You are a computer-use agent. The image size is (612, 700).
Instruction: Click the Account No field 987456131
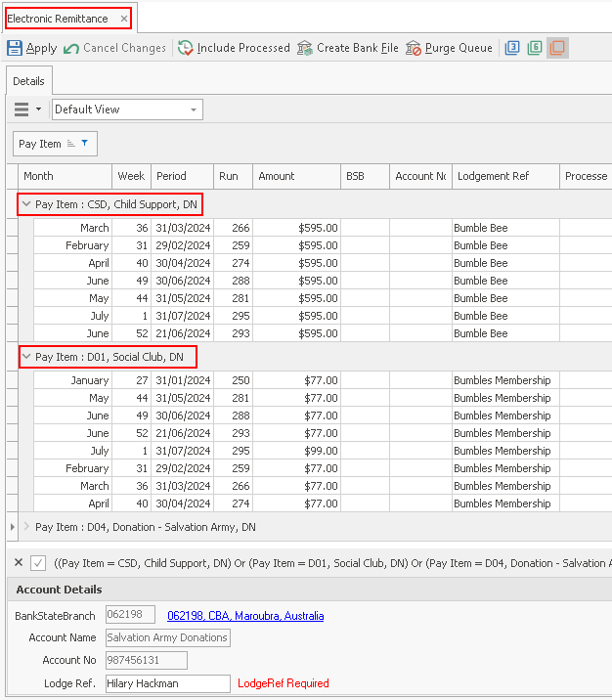pos(147,660)
